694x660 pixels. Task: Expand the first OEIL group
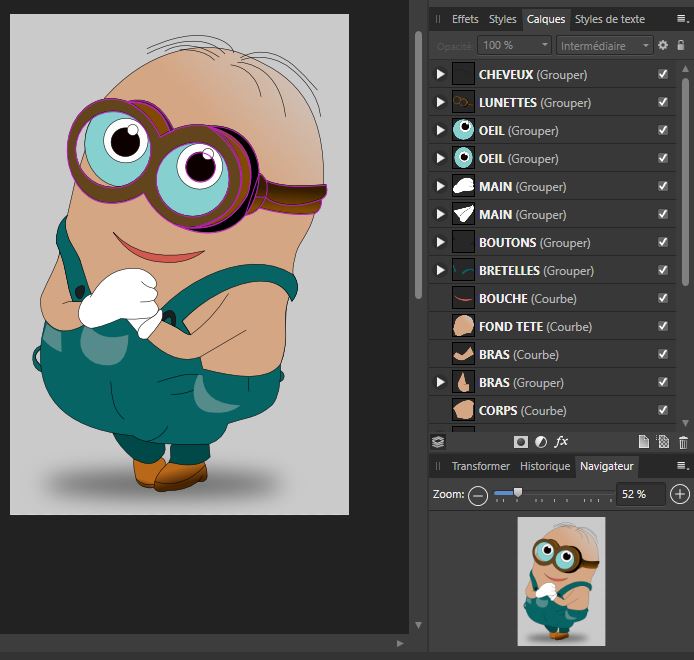(x=440, y=130)
